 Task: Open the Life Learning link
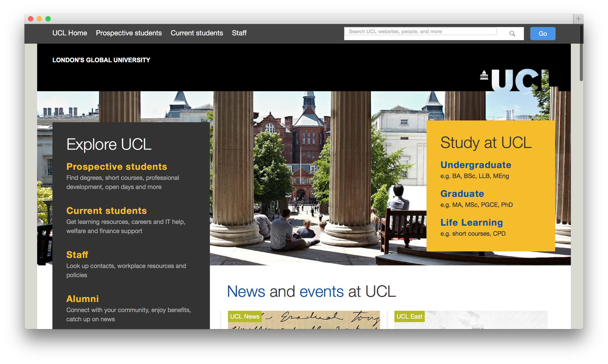point(472,223)
